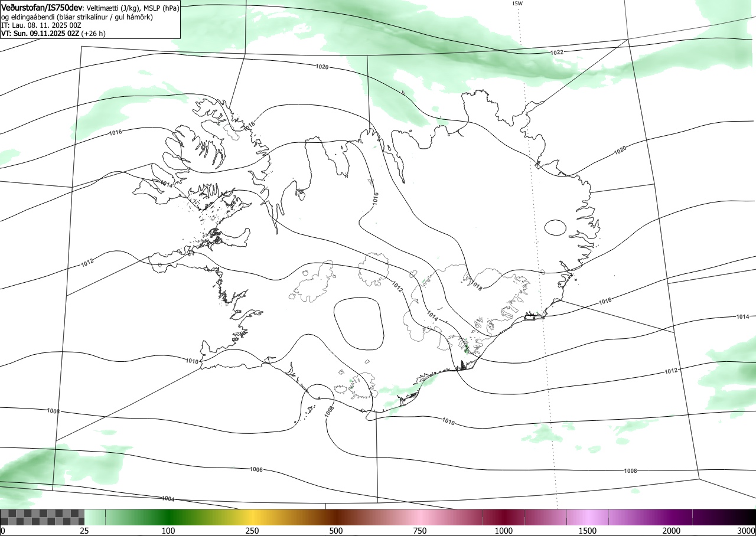The width and height of the screenshot is (756, 536).
Task: Click the 'og eldingaábendi' legend description line
Action: tap(77, 17)
